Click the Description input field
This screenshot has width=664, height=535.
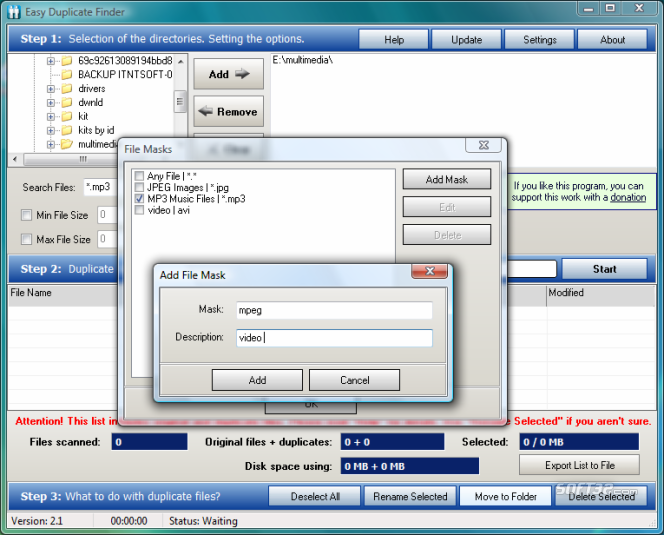click(x=334, y=338)
